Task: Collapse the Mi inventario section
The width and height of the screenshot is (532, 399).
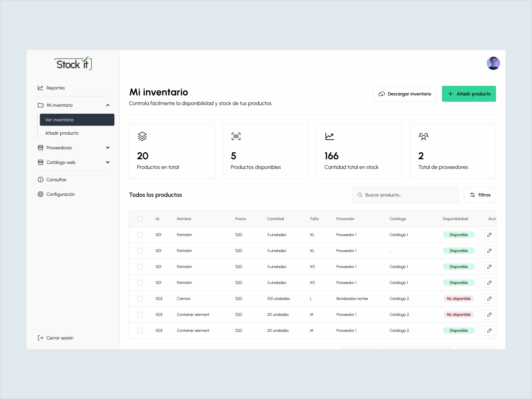Action: pyautogui.click(x=108, y=105)
